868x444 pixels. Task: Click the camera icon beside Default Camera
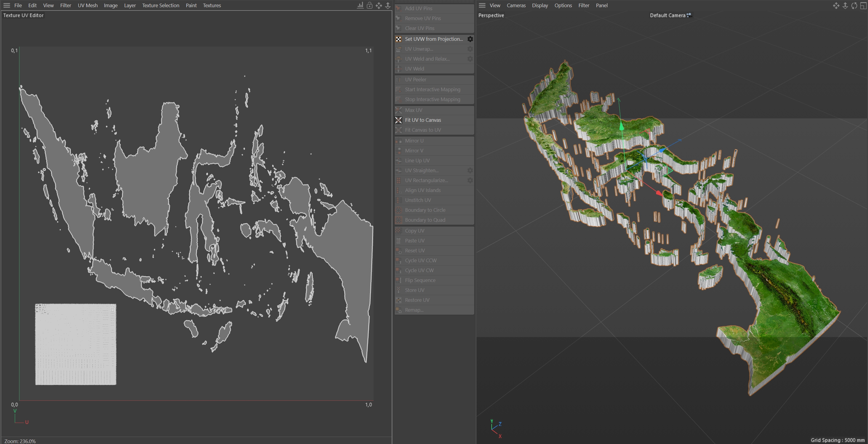tap(689, 15)
